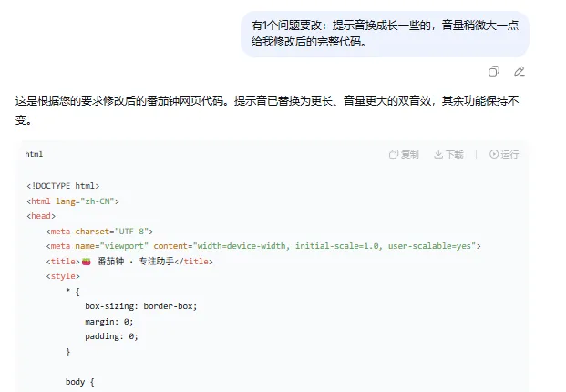Run the HTML code with the 运行 button
Image resolution: width=566 pixels, height=392 pixels.
point(504,154)
